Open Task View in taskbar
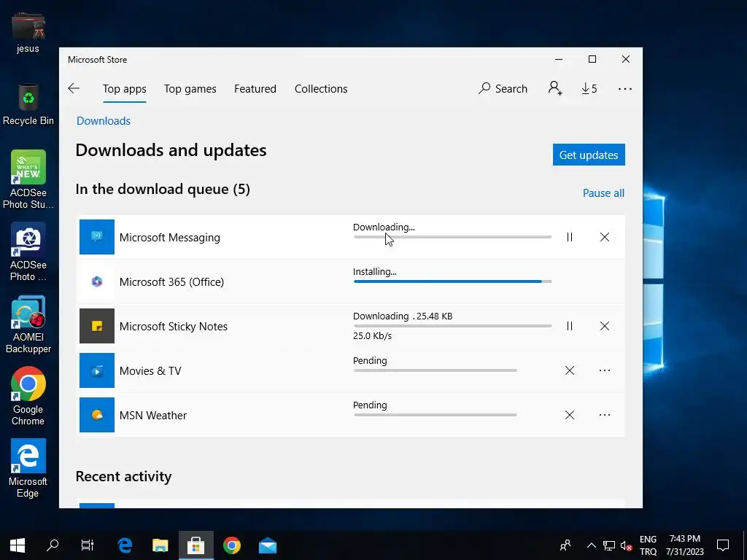This screenshot has width=747, height=560. pos(88,545)
